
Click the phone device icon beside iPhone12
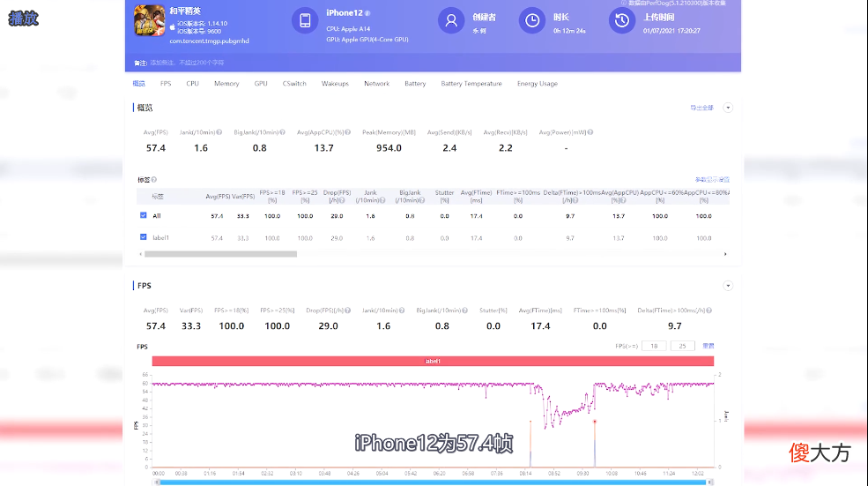305,20
